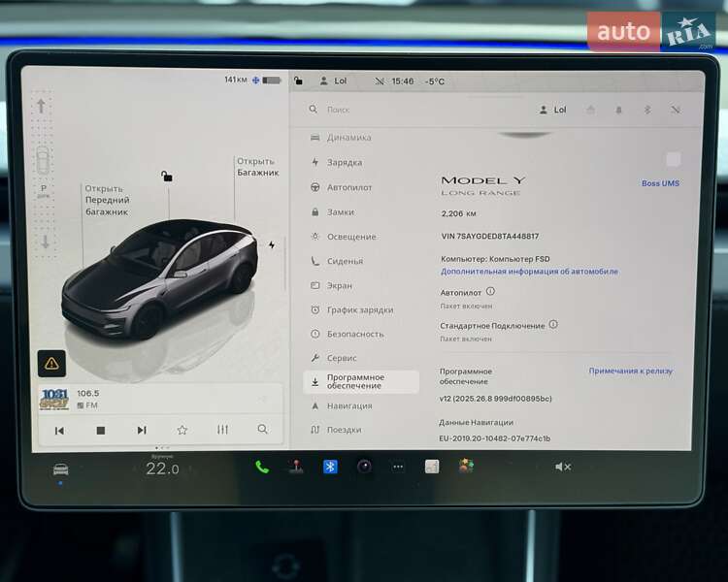This screenshot has height=582, width=728.
Task: Tap the Lol profile in settings header
Action: pos(553,110)
